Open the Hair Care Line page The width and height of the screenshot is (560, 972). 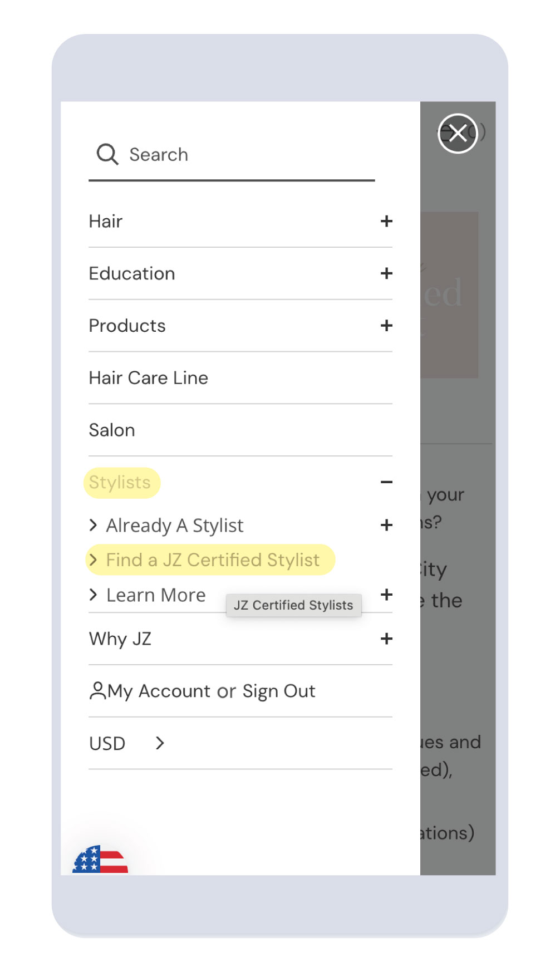click(x=149, y=378)
